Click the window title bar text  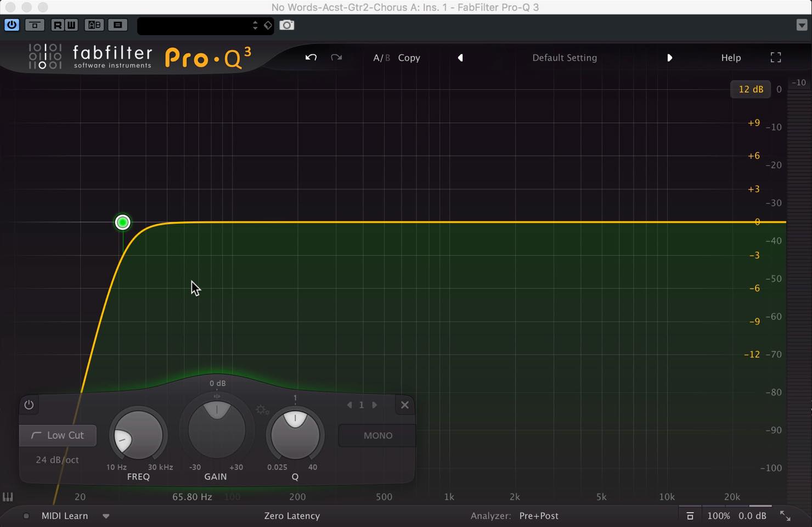(x=405, y=7)
